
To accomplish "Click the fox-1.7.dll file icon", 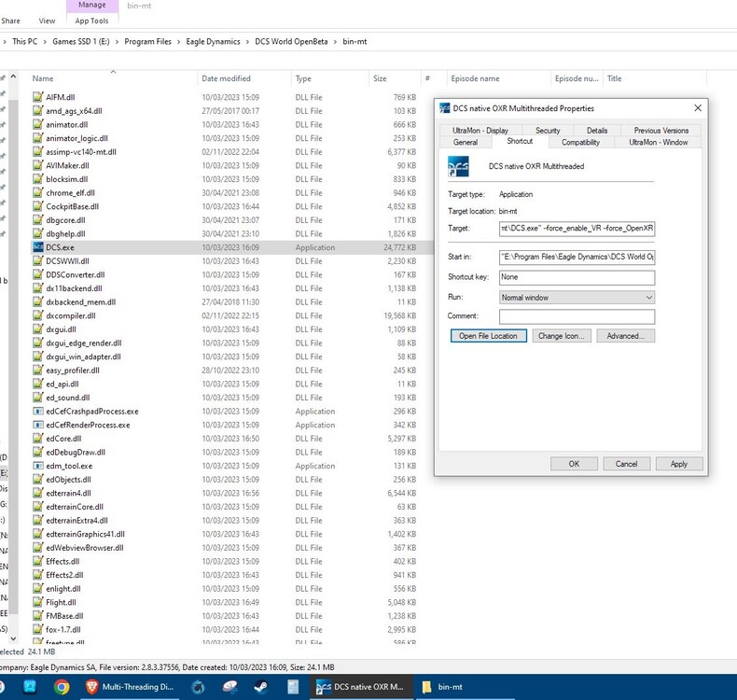I will 38,629.
